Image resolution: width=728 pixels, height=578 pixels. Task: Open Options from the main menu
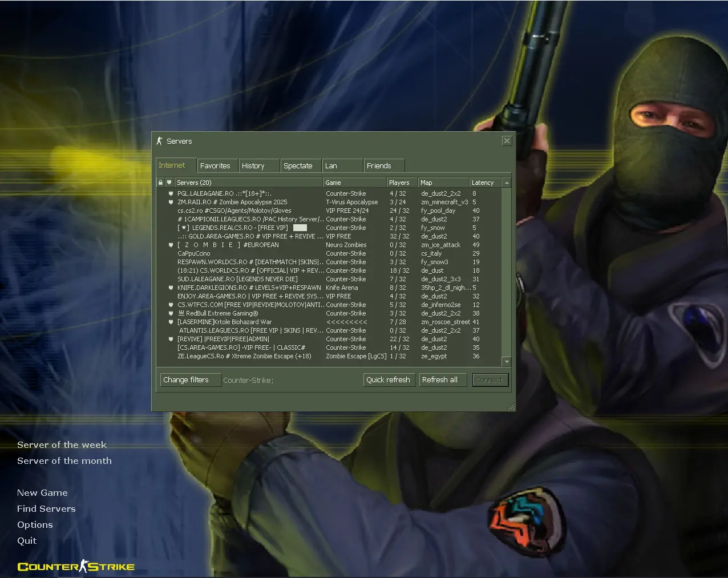click(35, 525)
